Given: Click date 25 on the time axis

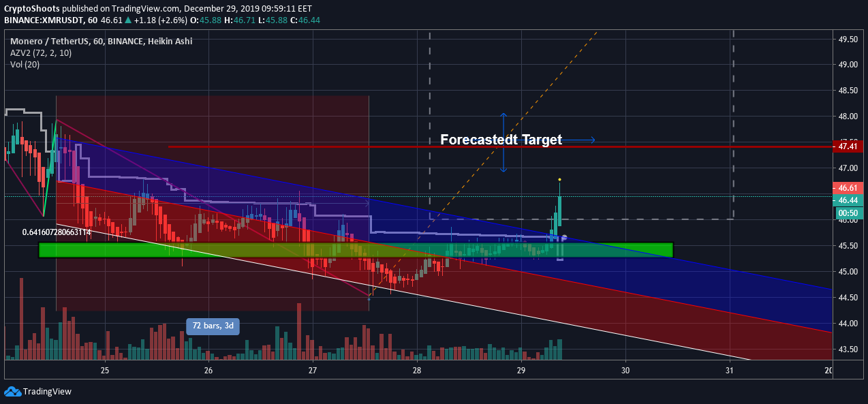Looking at the screenshot, I should point(105,370).
